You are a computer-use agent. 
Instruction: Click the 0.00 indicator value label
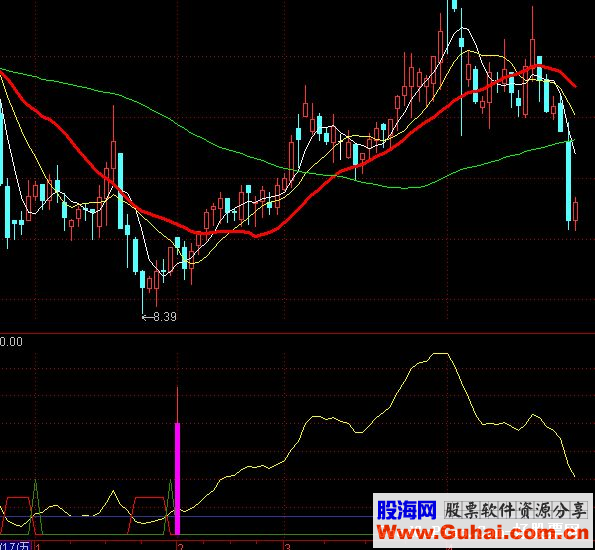click(11, 342)
